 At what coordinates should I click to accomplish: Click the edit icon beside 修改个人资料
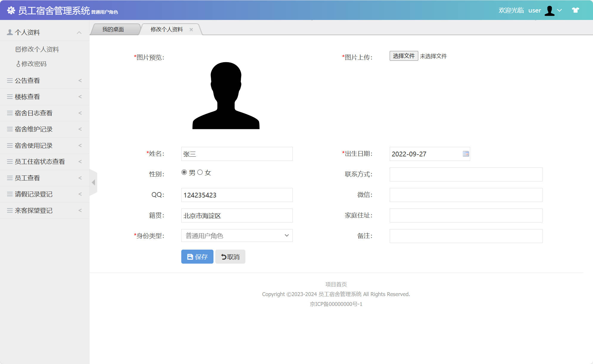pyautogui.click(x=18, y=49)
